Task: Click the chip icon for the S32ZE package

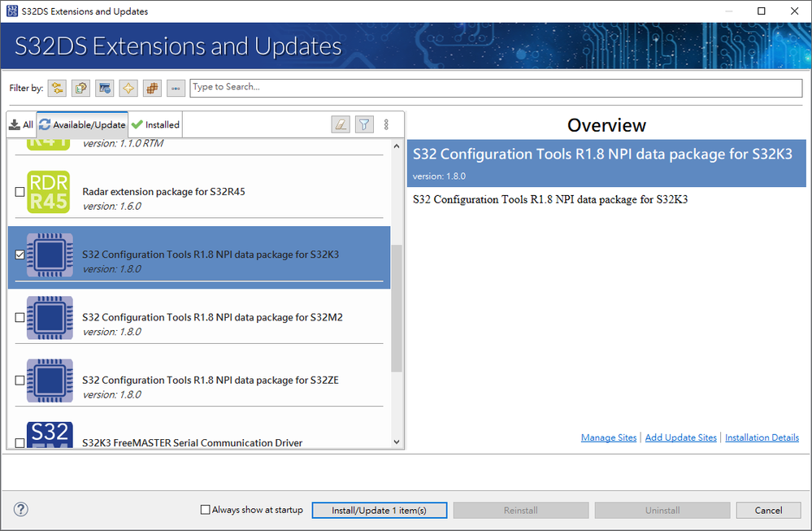Action: [x=50, y=381]
